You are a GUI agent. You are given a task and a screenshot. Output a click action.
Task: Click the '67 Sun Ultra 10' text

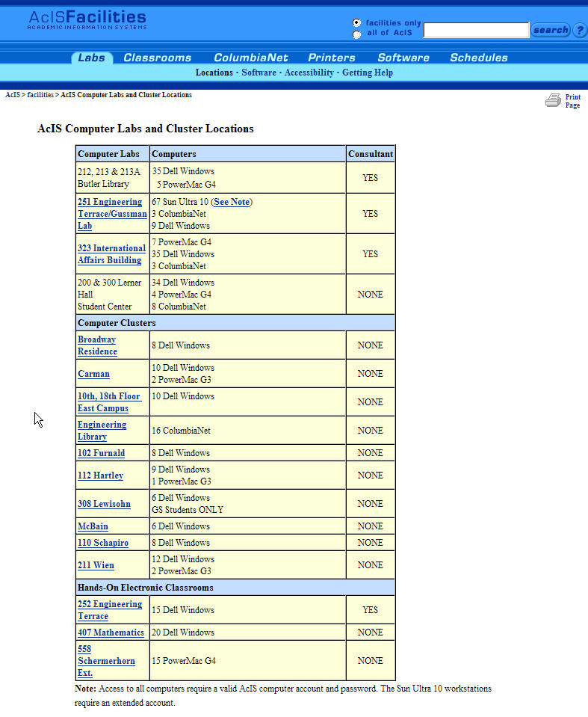point(180,202)
